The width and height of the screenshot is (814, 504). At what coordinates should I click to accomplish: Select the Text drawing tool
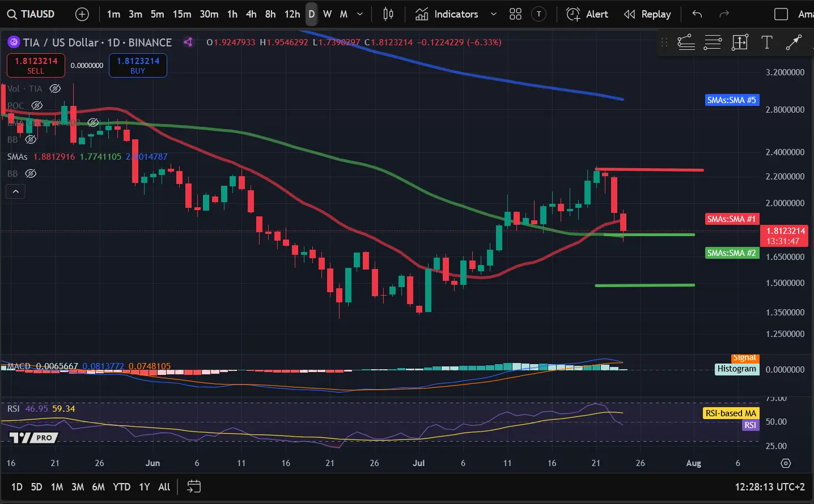coord(766,42)
